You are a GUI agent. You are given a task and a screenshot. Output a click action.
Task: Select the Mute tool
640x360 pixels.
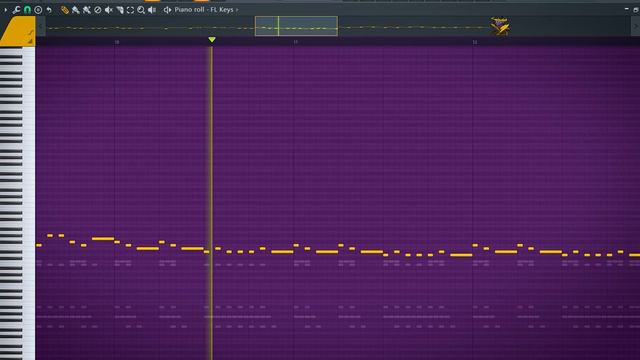[109, 9]
